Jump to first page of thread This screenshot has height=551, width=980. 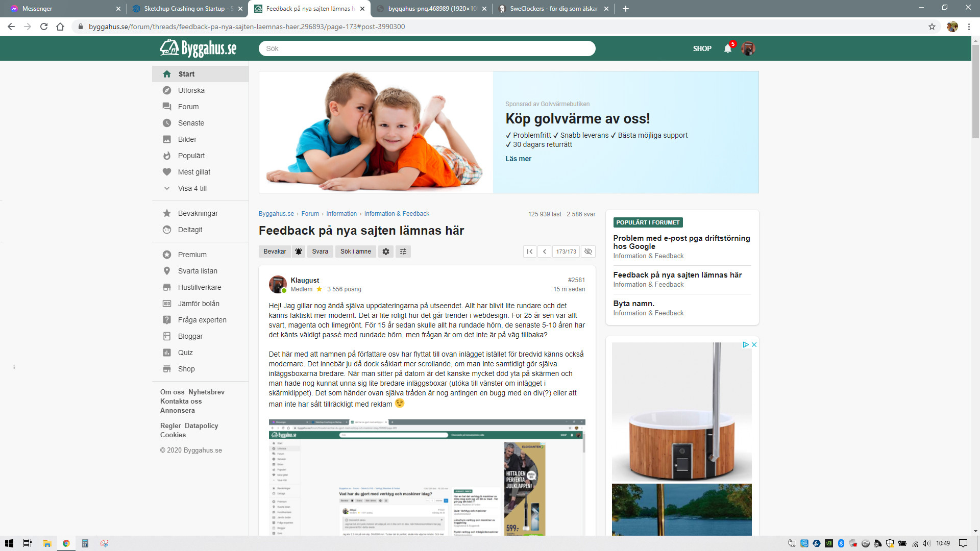click(x=530, y=252)
